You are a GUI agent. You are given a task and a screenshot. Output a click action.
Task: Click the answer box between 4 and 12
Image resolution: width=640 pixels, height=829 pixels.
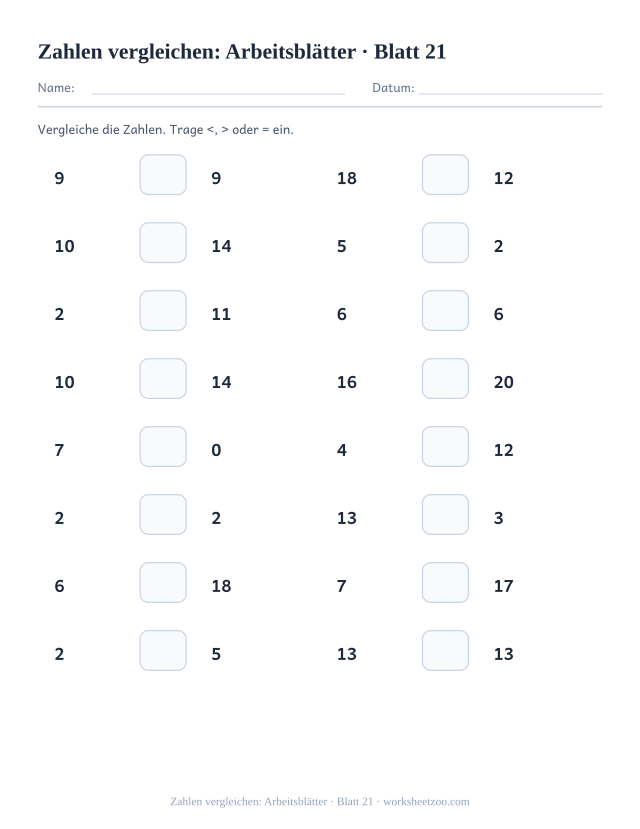coord(445,447)
